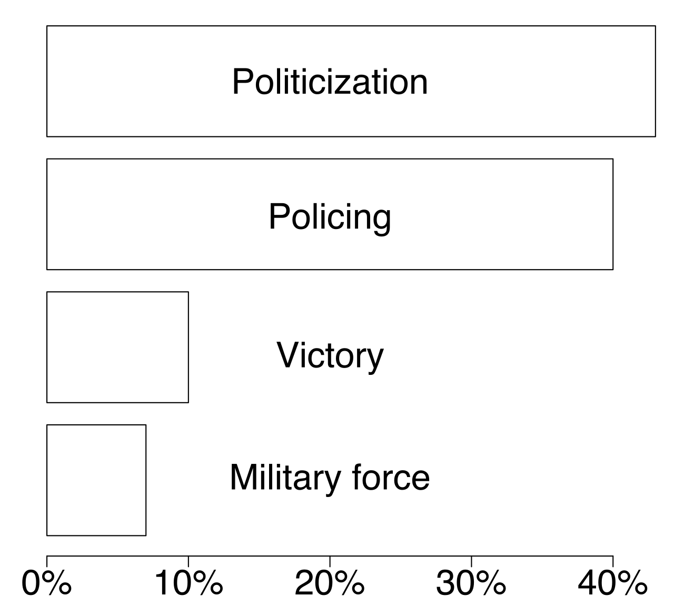Click the Victory bar
674x616 pixels.
point(117,347)
